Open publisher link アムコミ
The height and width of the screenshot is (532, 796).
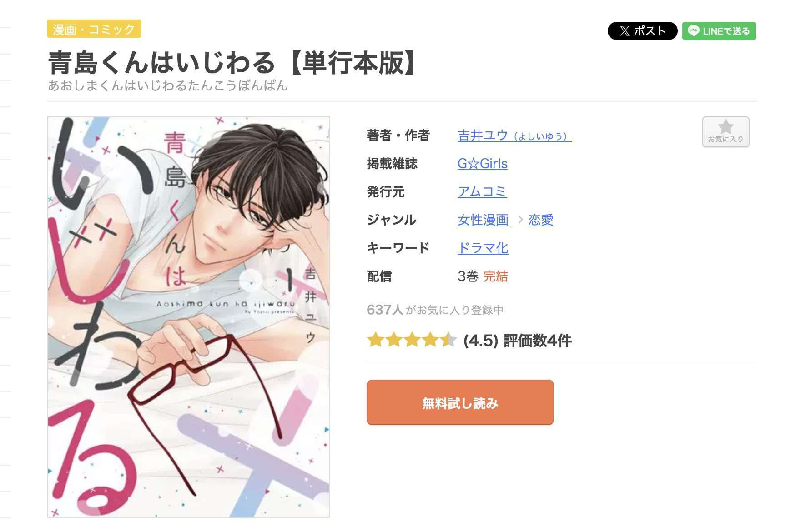click(482, 192)
